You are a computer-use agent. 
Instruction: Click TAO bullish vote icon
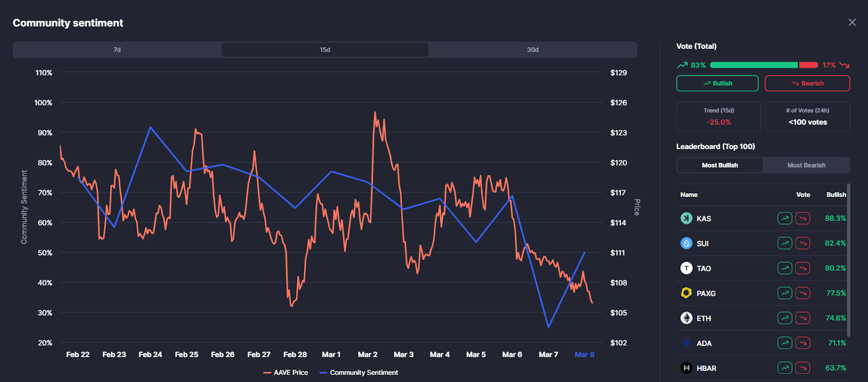pos(784,268)
